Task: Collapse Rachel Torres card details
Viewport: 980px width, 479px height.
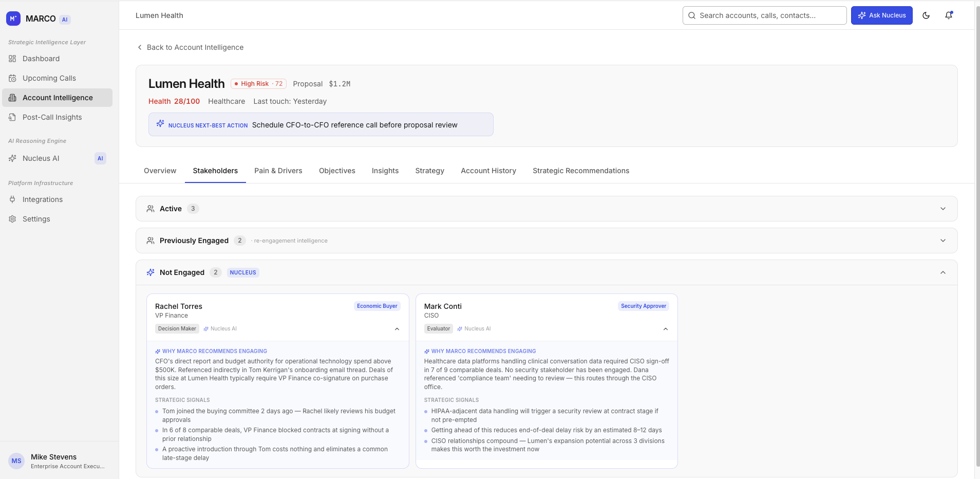Action: (397, 329)
